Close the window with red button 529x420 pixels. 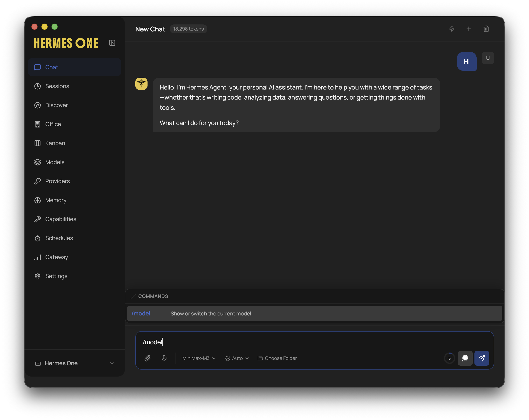point(34,26)
